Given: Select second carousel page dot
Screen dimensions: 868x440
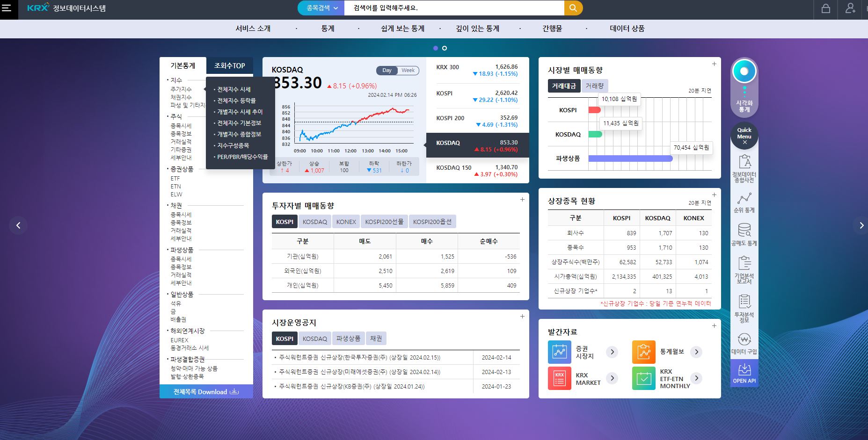Looking at the screenshot, I should pyautogui.click(x=445, y=48).
